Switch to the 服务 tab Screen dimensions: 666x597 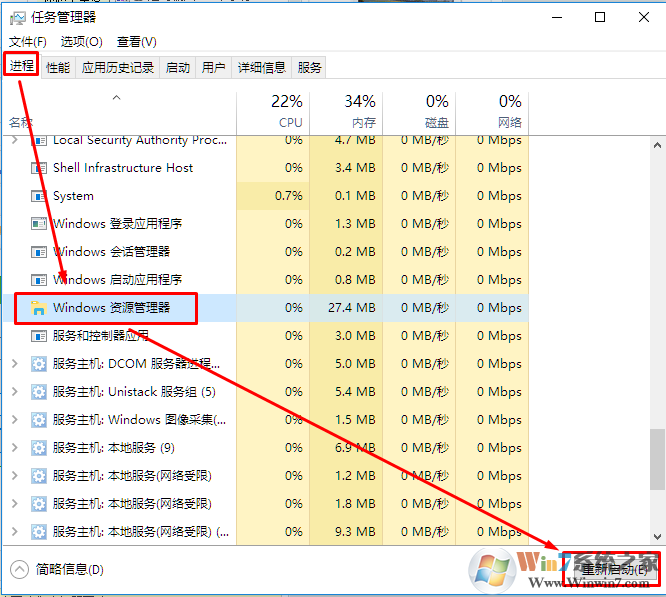coord(309,68)
